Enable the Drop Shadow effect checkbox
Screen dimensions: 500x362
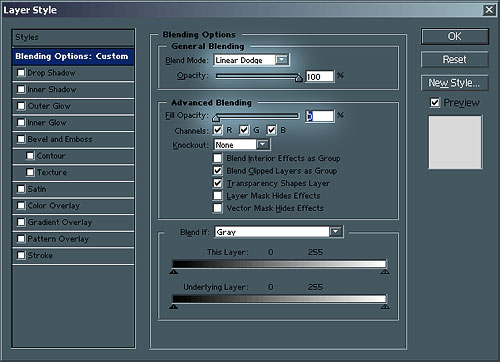(21, 72)
